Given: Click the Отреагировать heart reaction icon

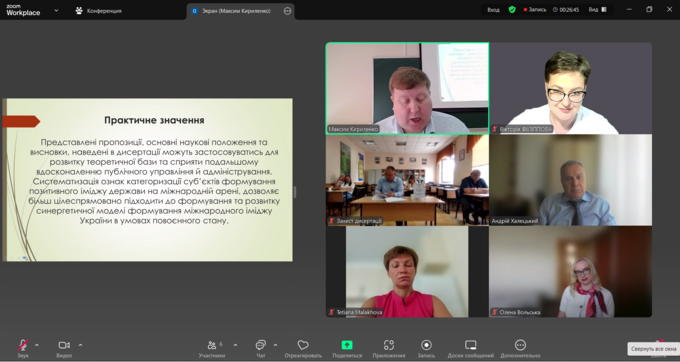Looking at the screenshot, I should point(303,345).
